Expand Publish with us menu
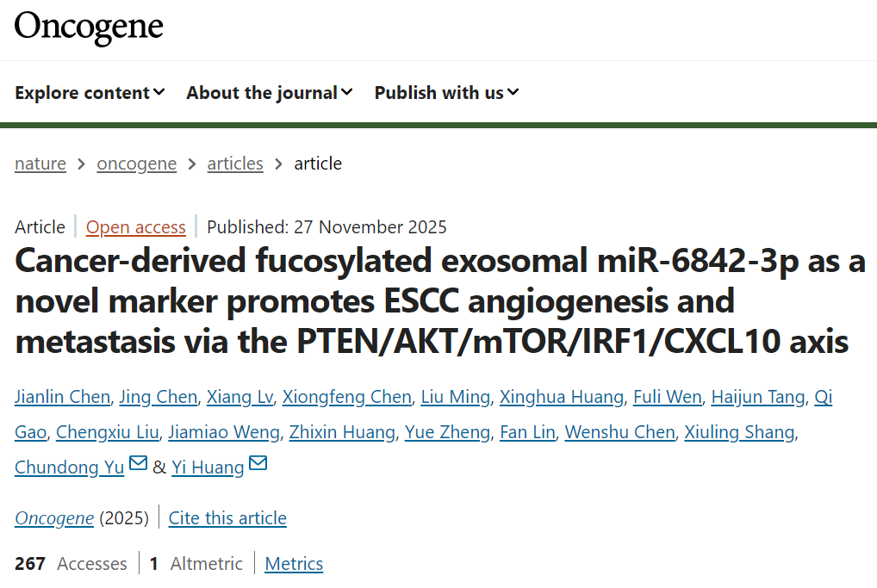This screenshot has width=877, height=588. pyautogui.click(x=446, y=93)
